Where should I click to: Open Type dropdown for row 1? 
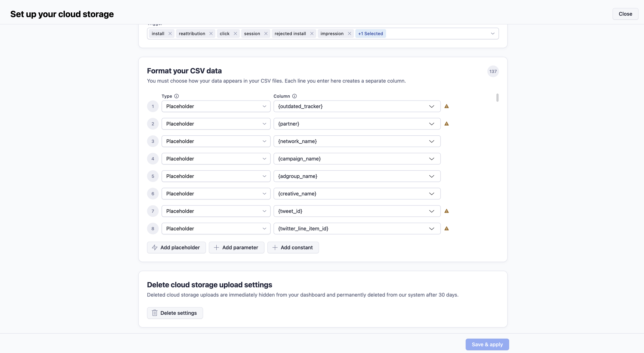(216, 106)
